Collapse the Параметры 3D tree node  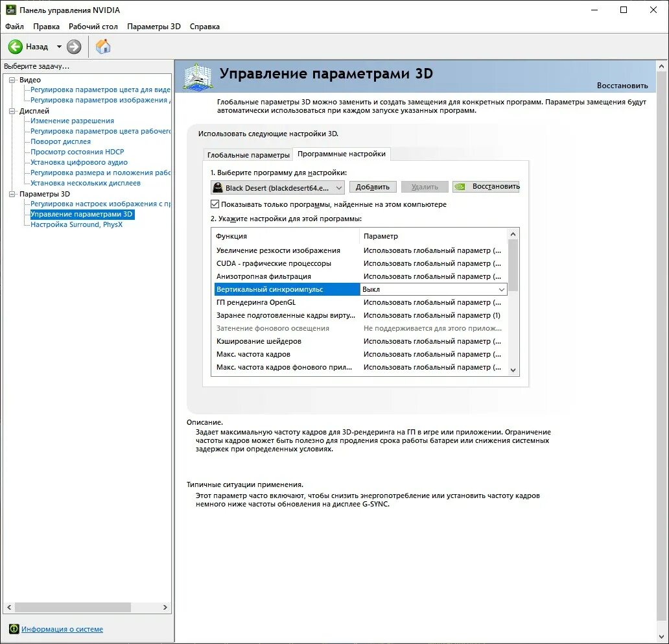(x=12, y=194)
